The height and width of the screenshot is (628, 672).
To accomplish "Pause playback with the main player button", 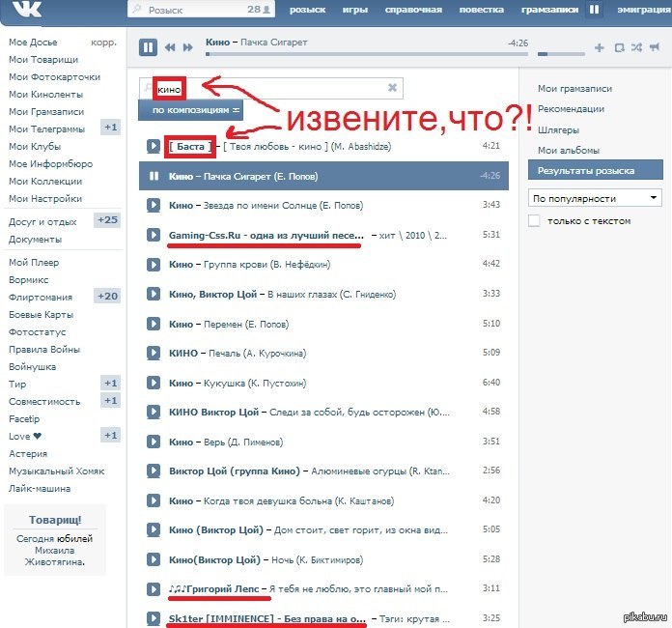I will tap(148, 46).
